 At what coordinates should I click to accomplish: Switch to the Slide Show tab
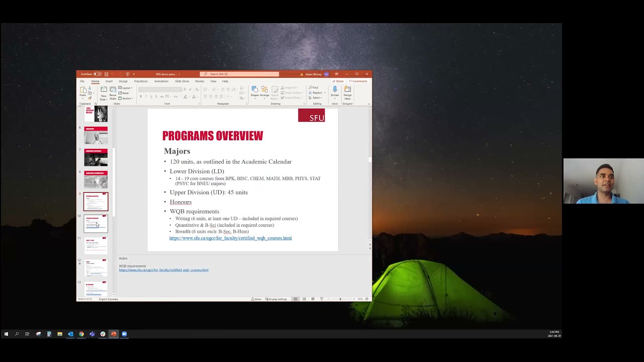click(182, 81)
